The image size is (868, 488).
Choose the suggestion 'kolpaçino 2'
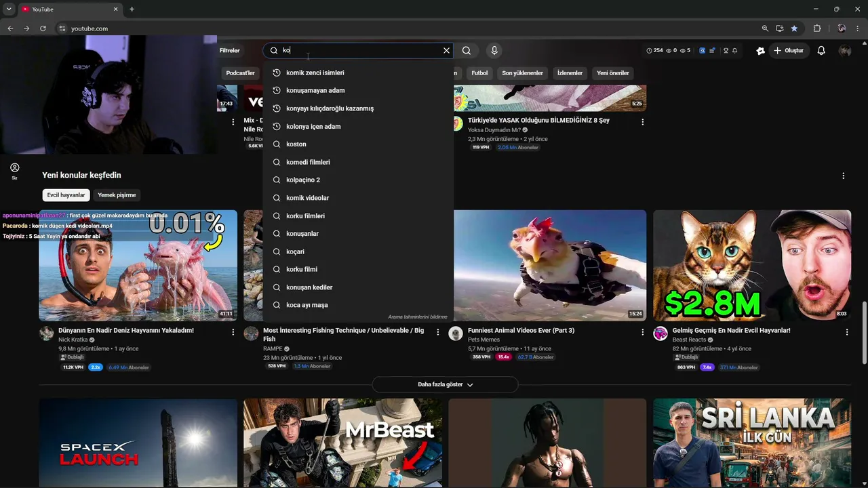coord(358,180)
